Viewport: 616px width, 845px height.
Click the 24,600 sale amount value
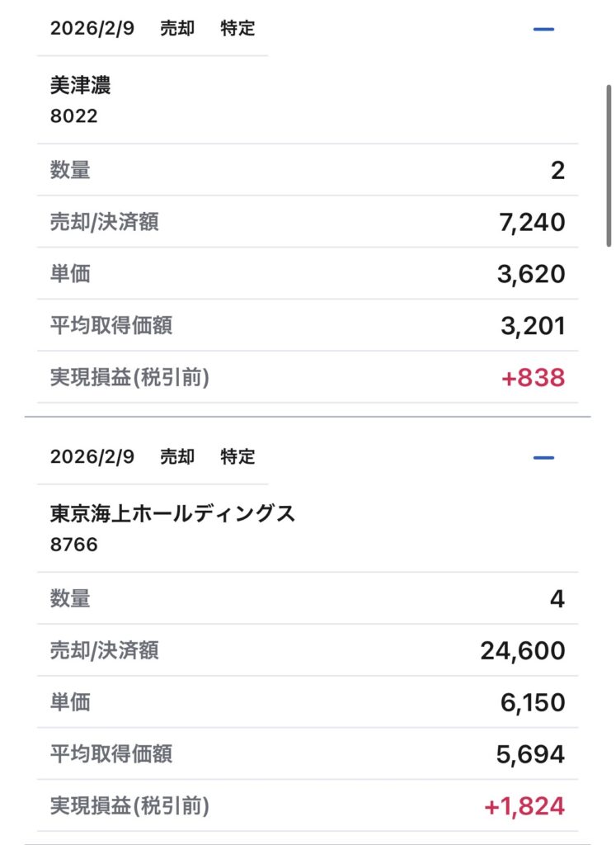pos(523,650)
